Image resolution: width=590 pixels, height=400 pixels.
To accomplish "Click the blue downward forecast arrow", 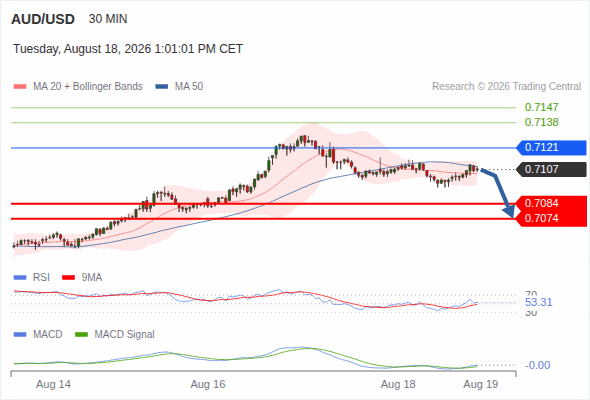I will click(499, 193).
